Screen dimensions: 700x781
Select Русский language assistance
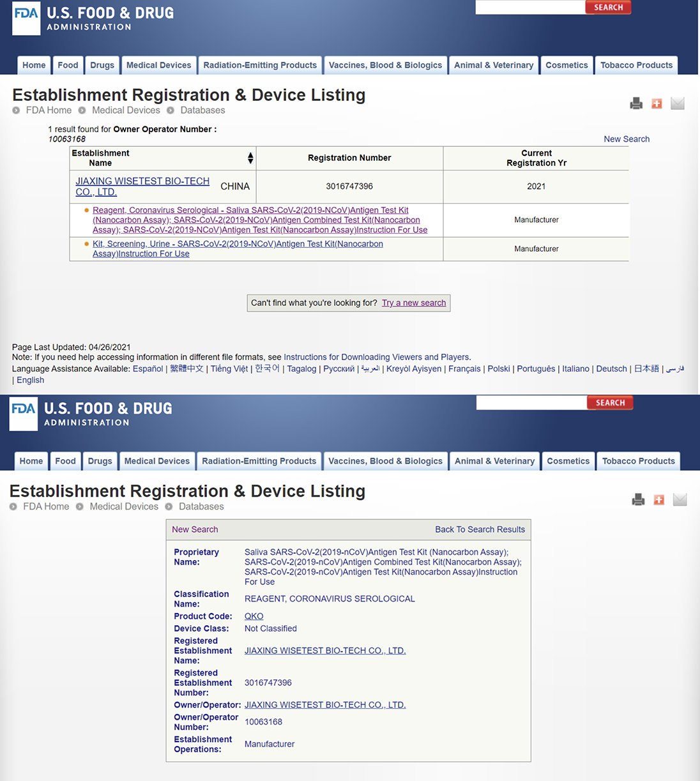click(x=339, y=368)
